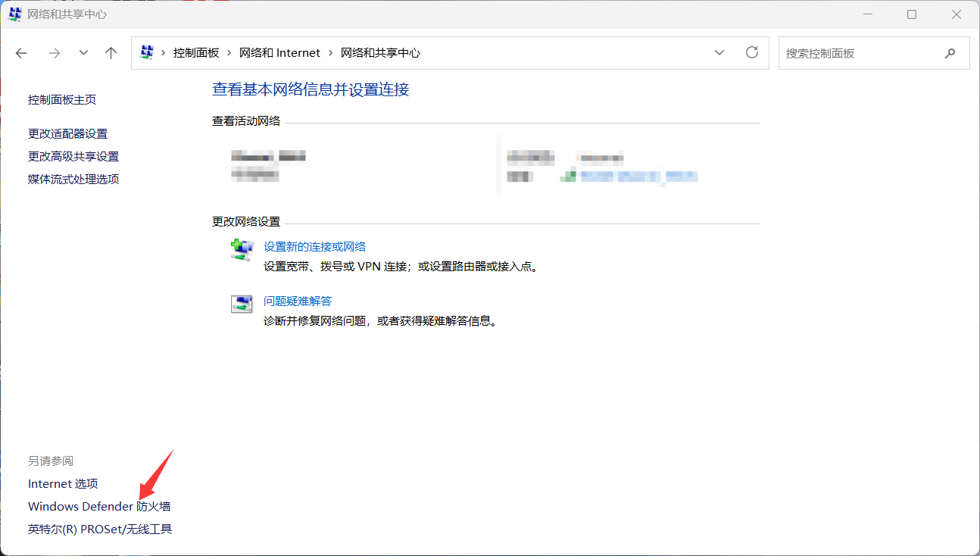Select 网络和 Internet in the breadcrumb
This screenshot has height=556, width=980.
(280, 52)
